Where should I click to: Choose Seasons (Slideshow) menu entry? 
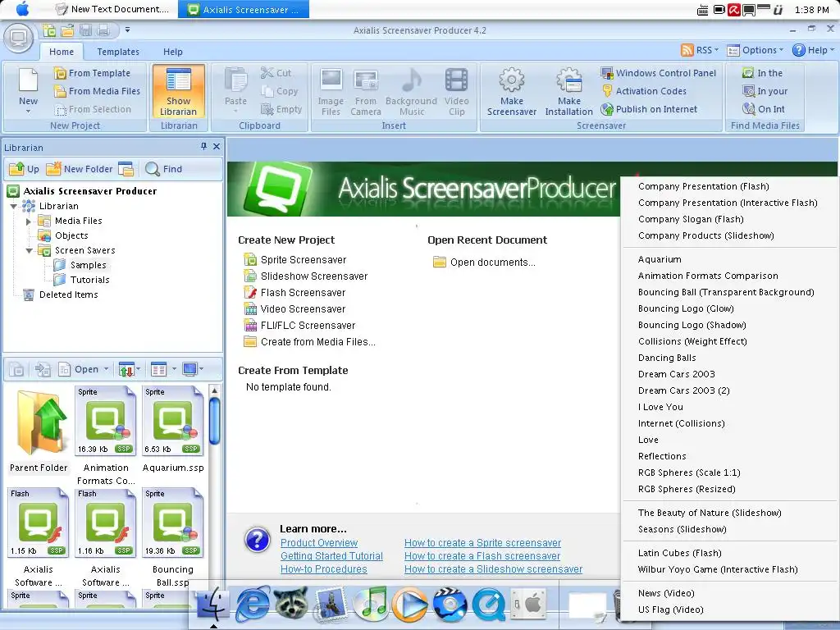[682, 529]
